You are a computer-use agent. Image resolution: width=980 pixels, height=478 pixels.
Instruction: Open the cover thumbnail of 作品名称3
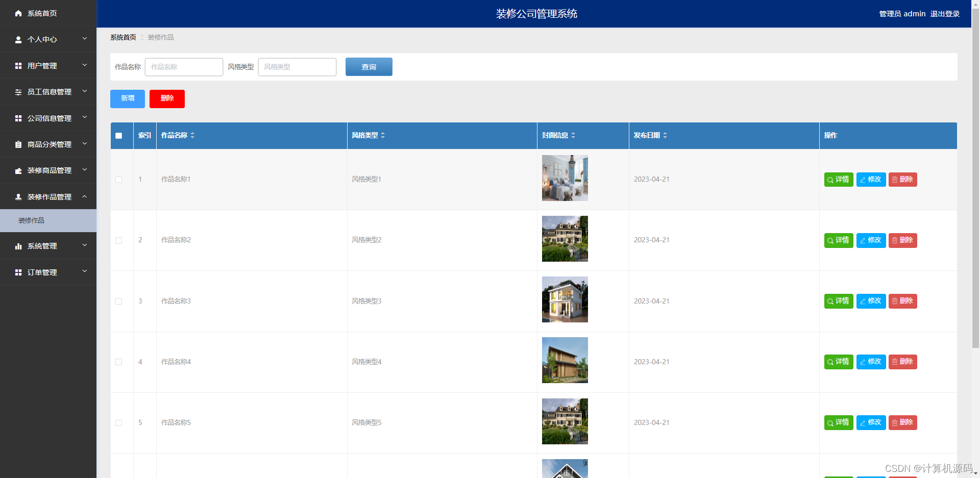pyautogui.click(x=565, y=299)
